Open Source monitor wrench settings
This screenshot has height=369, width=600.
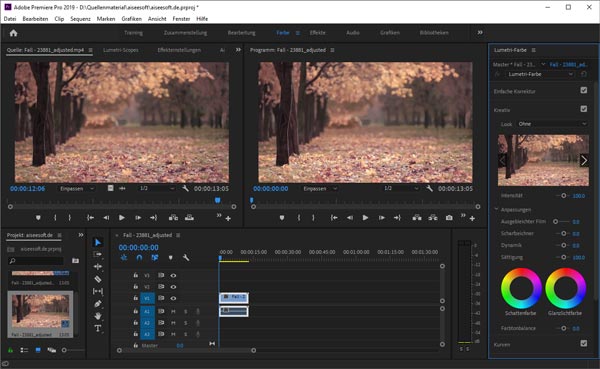[185, 188]
